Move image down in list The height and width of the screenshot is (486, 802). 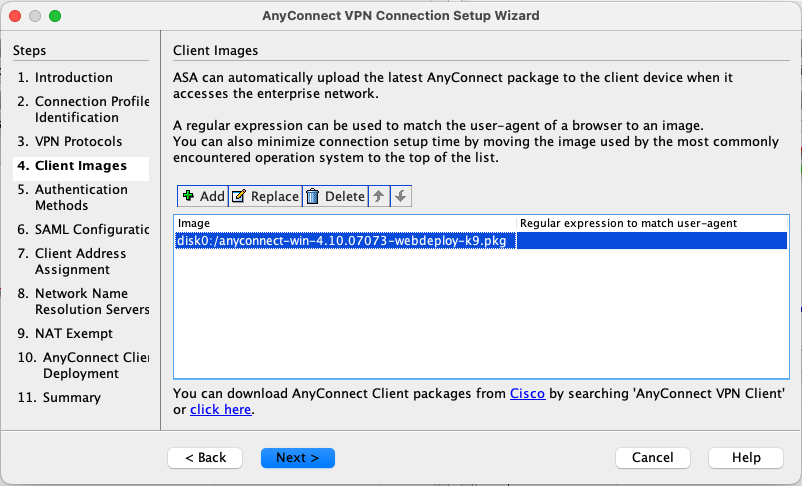pyautogui.click(x=401, y=196)
